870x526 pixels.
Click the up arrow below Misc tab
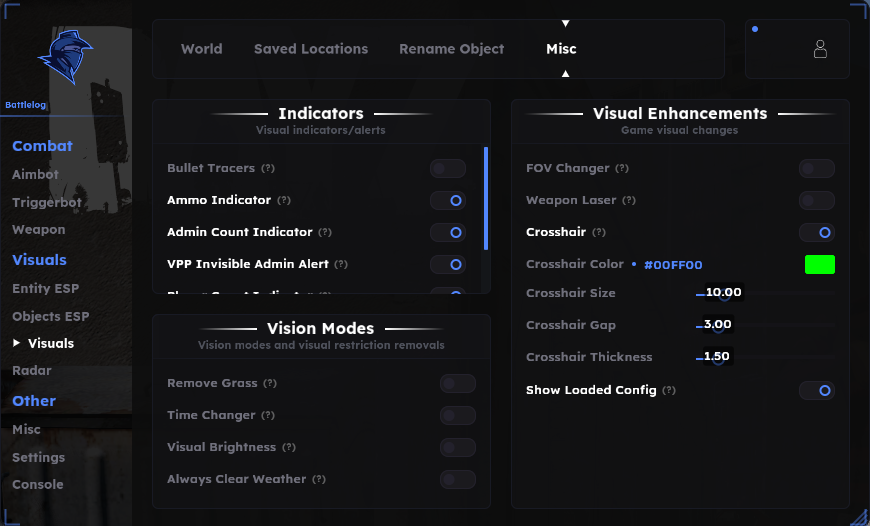[565, 74]
